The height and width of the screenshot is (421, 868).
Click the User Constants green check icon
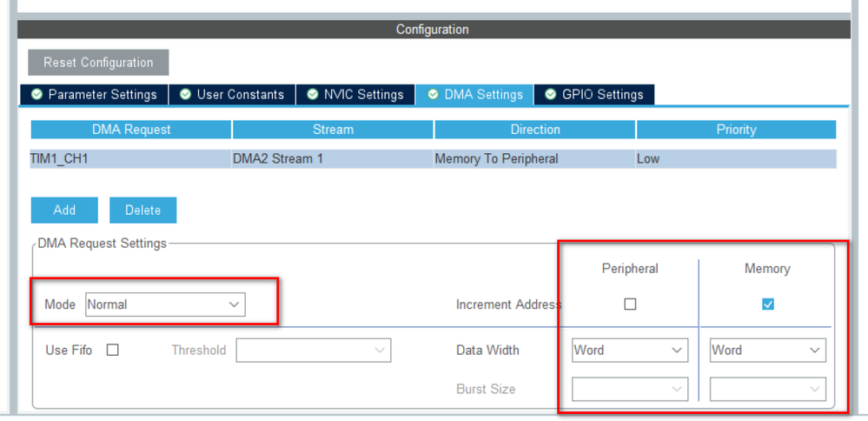pyautogui.click(x=186, y=94)
